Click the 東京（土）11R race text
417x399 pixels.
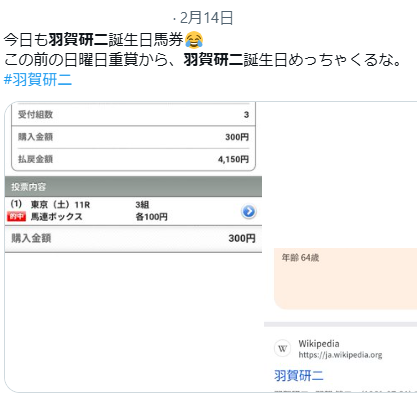[60, 205]
